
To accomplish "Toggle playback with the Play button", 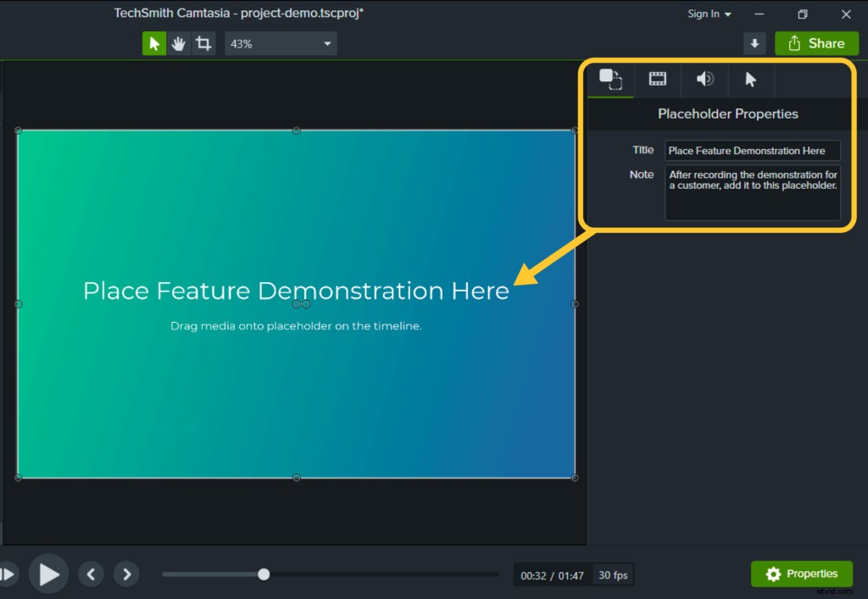I will coord(48,574).
